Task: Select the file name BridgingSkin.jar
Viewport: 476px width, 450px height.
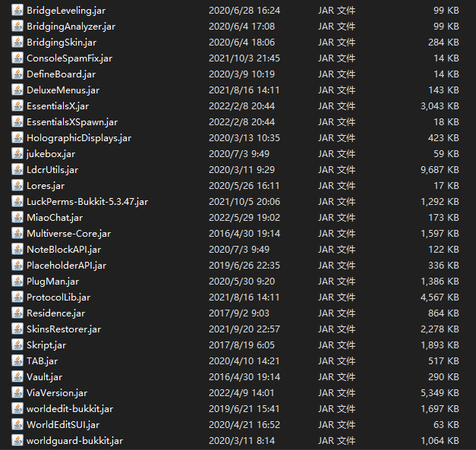Action: pos(61,42)
